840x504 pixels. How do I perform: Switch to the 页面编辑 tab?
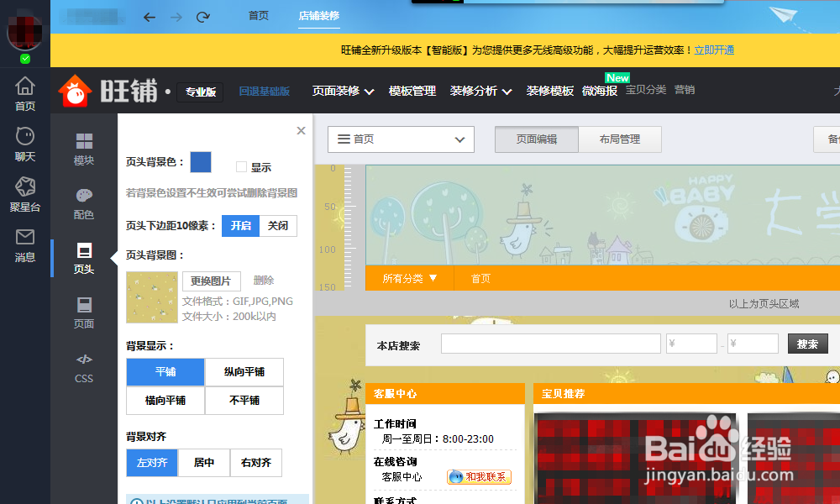[537, 139]
